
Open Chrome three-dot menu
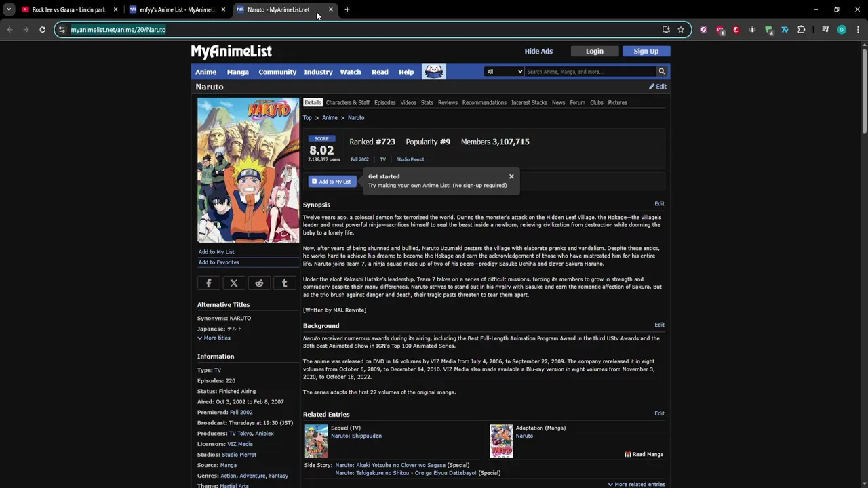pos(858,29)
